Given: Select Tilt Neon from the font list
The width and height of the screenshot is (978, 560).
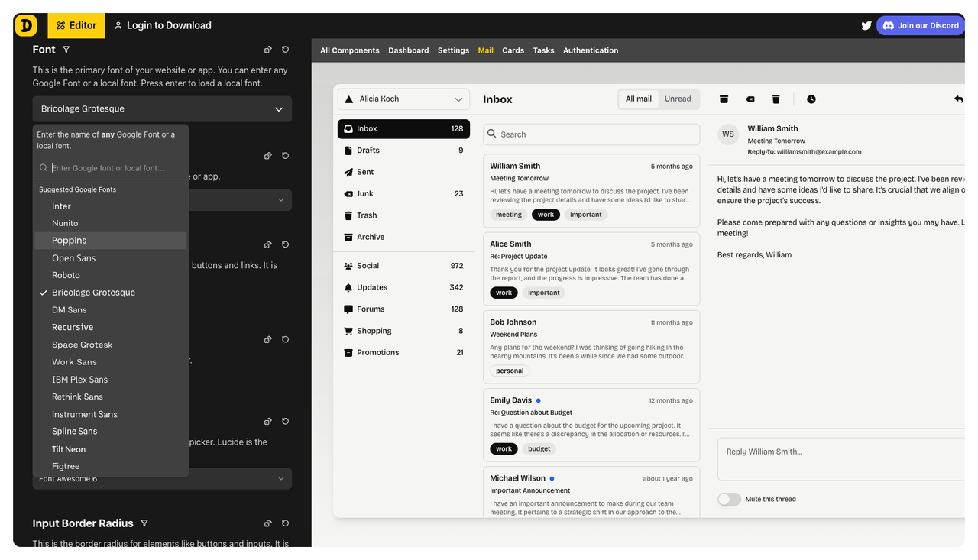Looking at the screenshot, I should coord(111,449).
